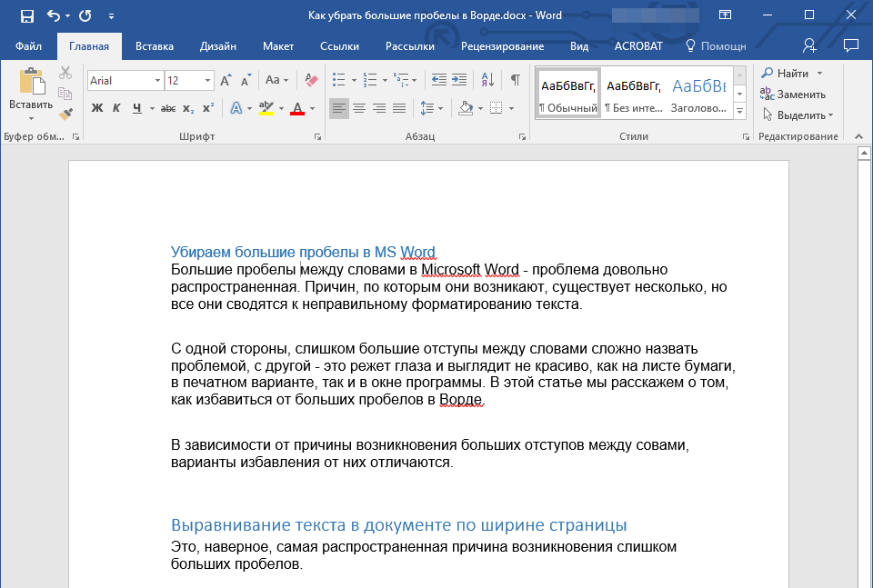Toggle paragraph marks display with ¶ button
This screenshot has width=873, height=588.
515,80
